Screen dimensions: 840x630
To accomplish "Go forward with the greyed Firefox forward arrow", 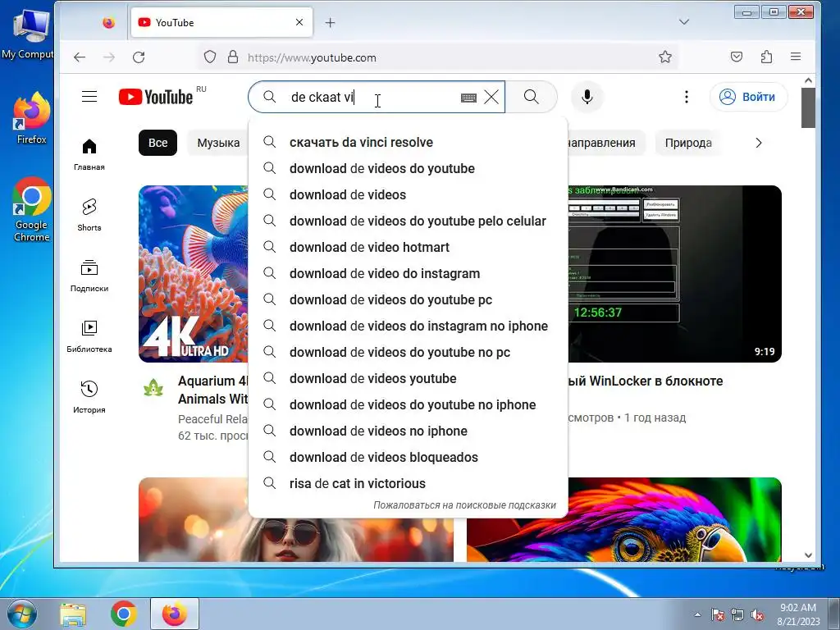I will pos(109,57).
